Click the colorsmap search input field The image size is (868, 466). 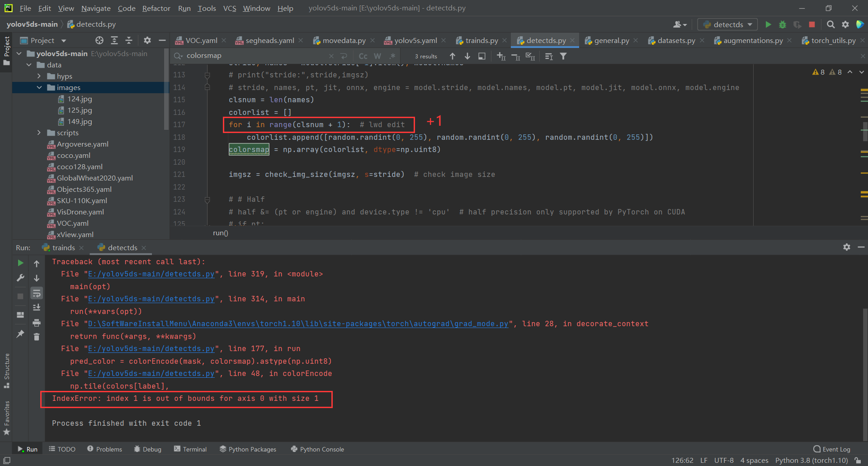coord(255,56)
